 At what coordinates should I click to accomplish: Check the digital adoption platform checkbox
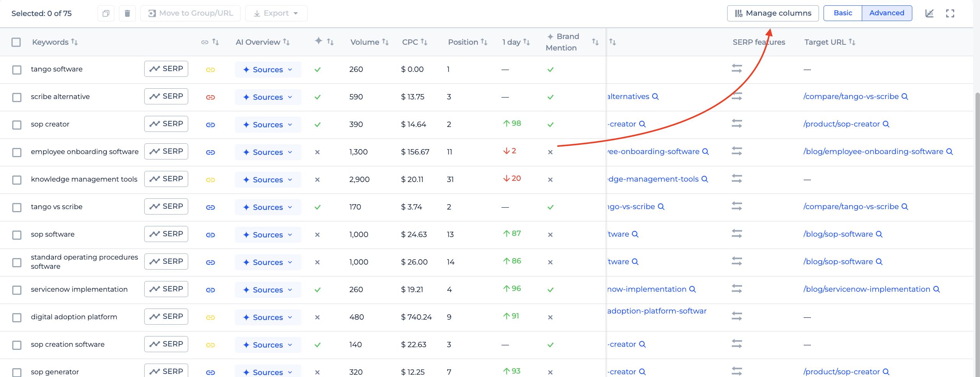coord(17,318)
